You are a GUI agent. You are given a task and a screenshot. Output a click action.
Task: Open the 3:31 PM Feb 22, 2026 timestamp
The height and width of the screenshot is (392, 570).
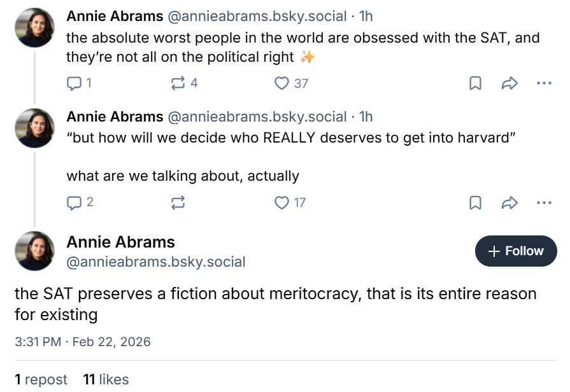(x=83, y=342)
